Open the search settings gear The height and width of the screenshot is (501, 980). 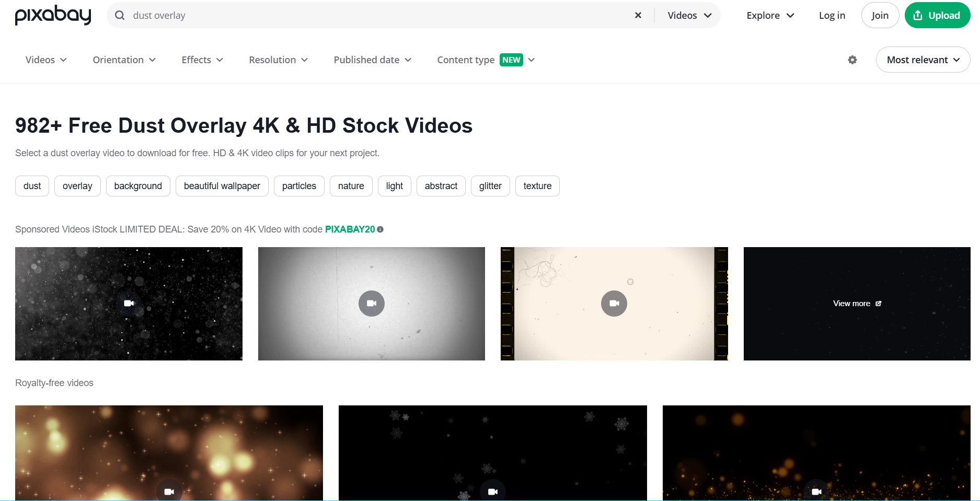(852, 60)
